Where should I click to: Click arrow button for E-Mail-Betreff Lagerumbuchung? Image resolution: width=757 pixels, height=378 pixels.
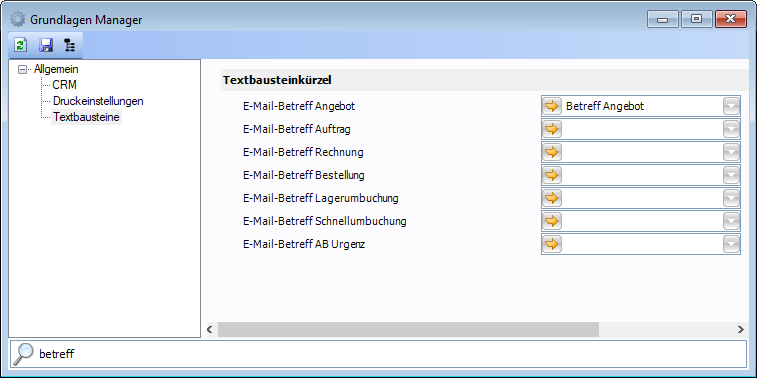552,198
